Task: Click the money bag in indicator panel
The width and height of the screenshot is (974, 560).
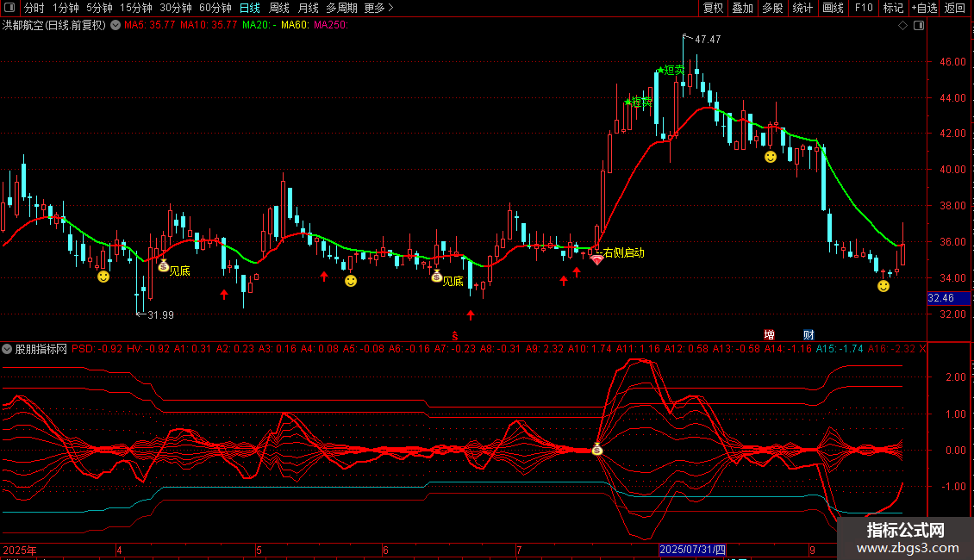Action: pos(597,449)
